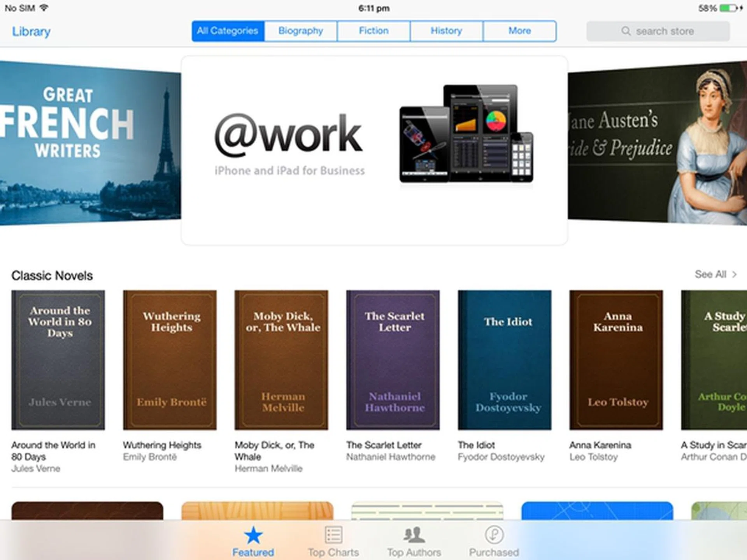The image size is (747, 560).
Task: Open Great French Writers banner
Action: click(x=89, y=142)
